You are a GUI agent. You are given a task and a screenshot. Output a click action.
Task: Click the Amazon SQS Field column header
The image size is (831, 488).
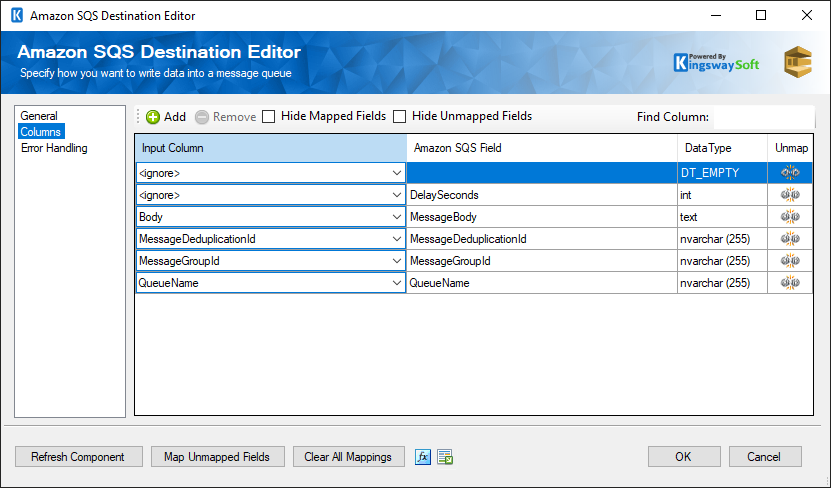(x=542, y=148)
